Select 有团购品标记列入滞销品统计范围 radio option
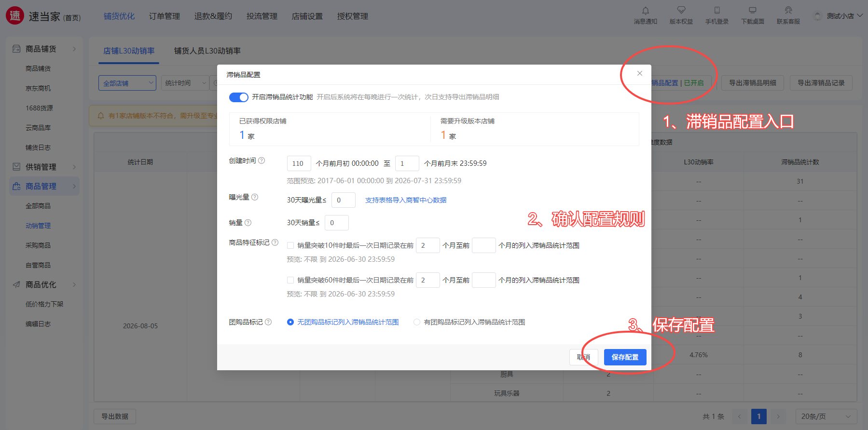 417,322
